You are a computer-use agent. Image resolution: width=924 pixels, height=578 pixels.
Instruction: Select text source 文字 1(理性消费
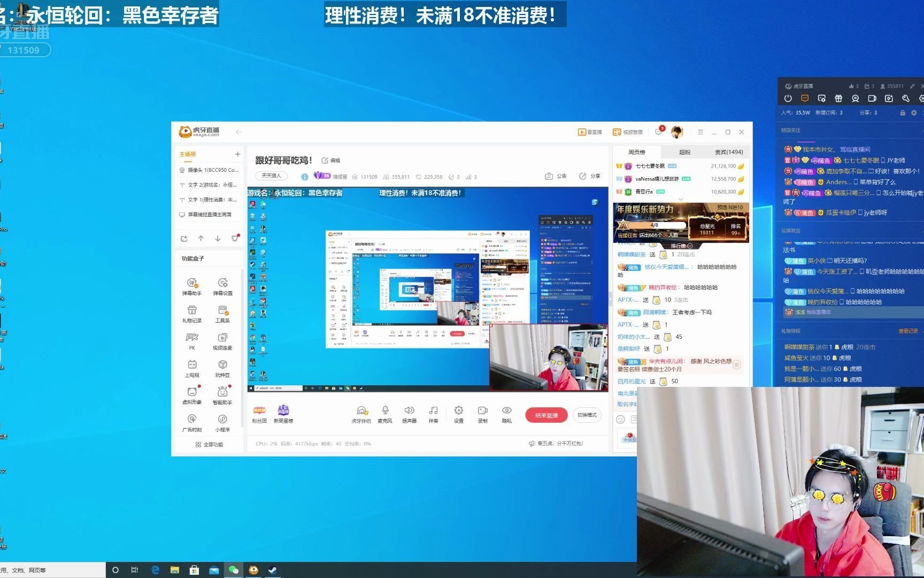pos(209,200)
